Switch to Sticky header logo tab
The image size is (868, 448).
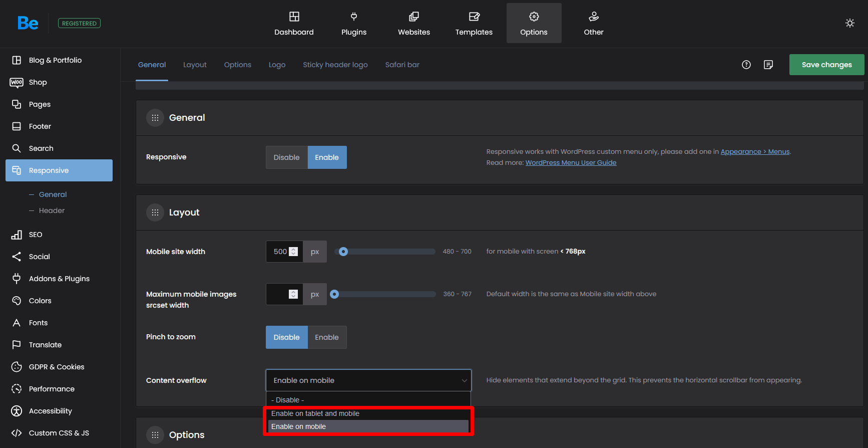coord(335,65)
